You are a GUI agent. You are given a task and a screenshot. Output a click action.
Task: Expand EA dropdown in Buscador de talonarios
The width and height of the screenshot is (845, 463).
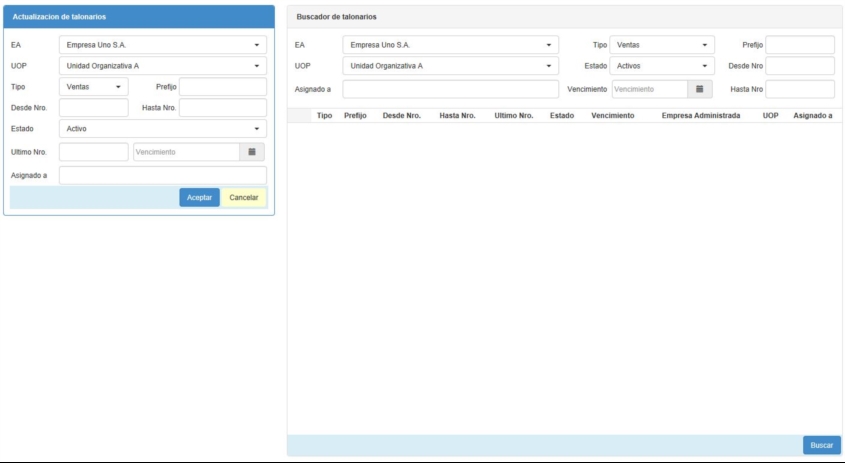450,45
